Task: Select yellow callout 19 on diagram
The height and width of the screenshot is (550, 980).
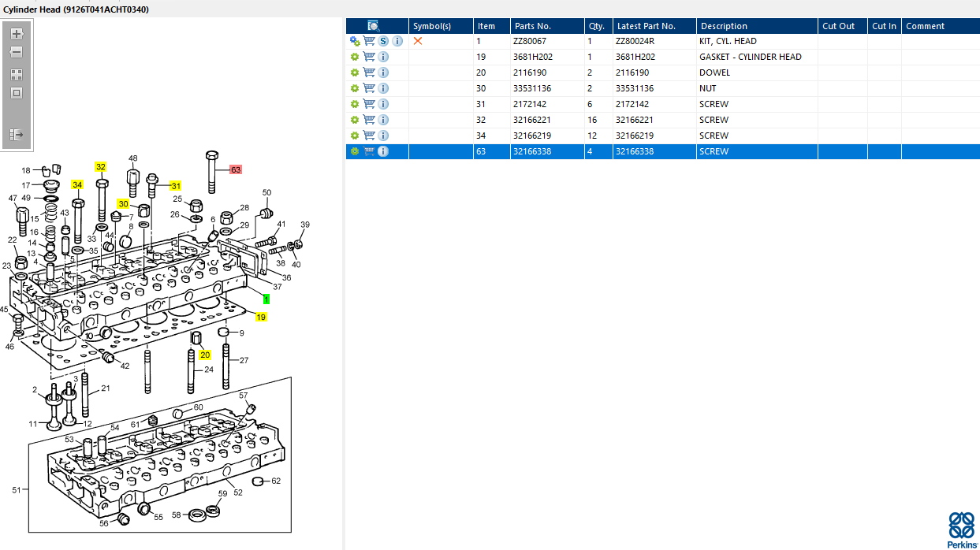Action: tap(261, 317)
